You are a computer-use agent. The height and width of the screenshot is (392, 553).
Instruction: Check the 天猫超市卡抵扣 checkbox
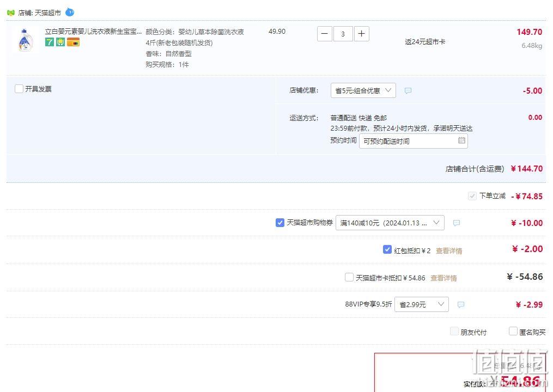pos(349,277)
